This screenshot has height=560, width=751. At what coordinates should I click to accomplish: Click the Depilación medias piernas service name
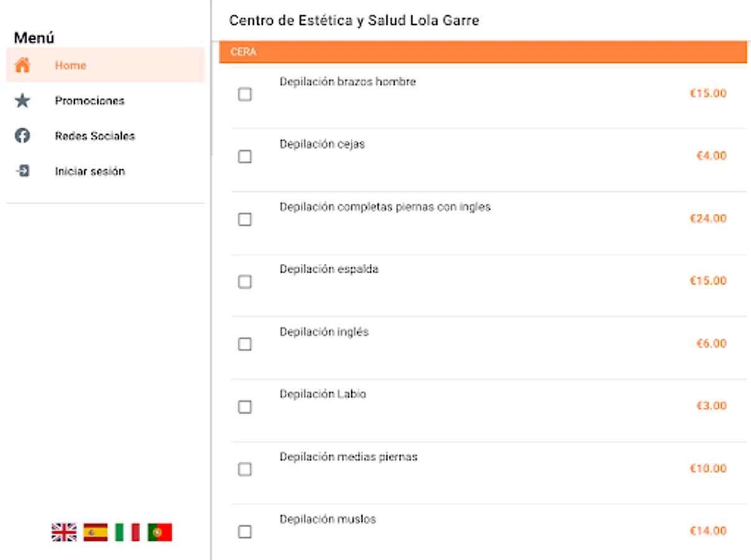(348, 457)
